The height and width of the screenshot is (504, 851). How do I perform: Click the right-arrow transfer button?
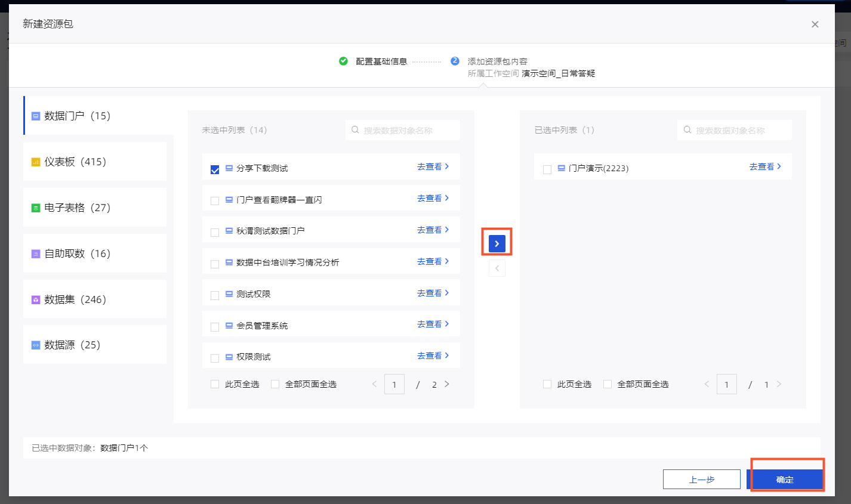(x=497, y=243)
